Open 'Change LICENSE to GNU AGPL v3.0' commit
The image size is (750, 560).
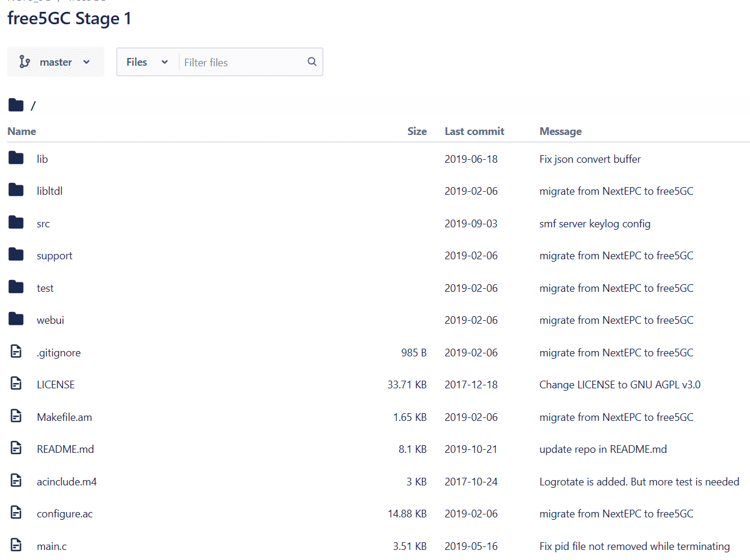pos(620,385)
